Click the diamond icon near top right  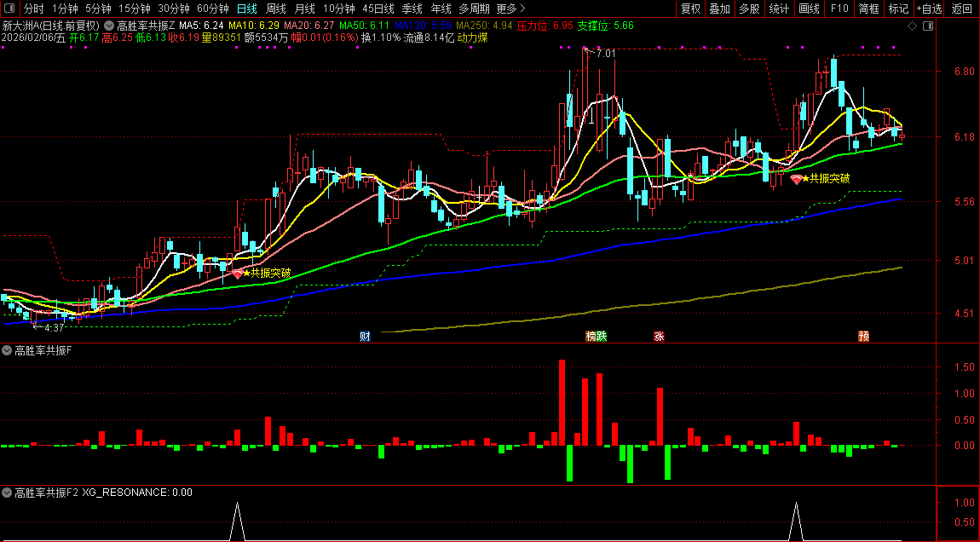[x=912, y=26]
